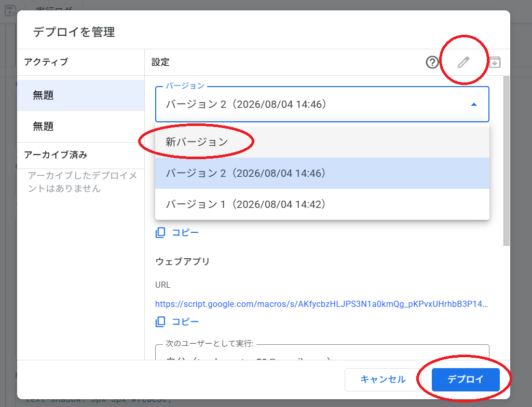Viewport: 532px width, 407px height.
Task: Collapse the version dropdown arrow
Action: point(474,104)
